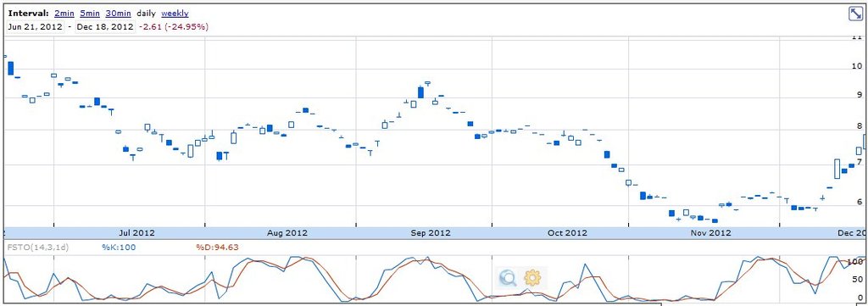
Task: Open indicator settings with the gear icon
Action: (532, 276)
